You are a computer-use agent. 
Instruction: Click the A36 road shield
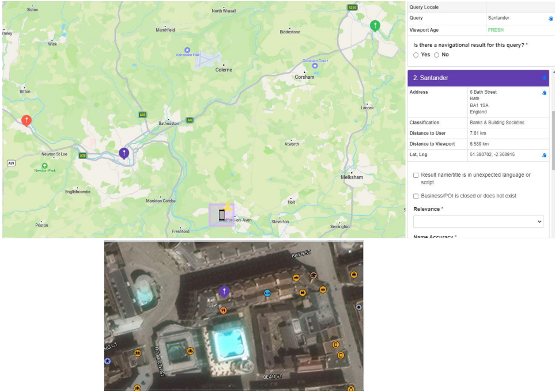pos(82,155)
